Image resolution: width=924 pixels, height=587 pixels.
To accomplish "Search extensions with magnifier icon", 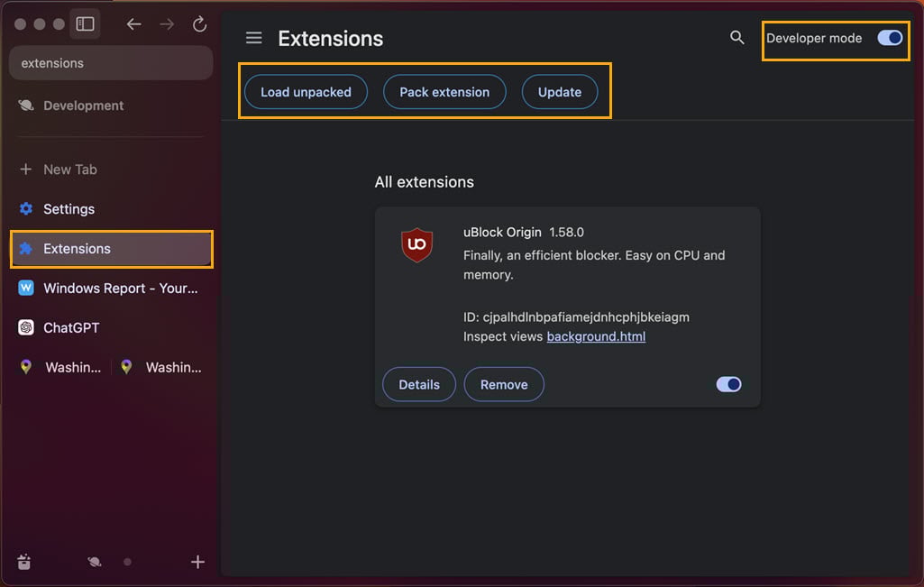I will (736, 38).
